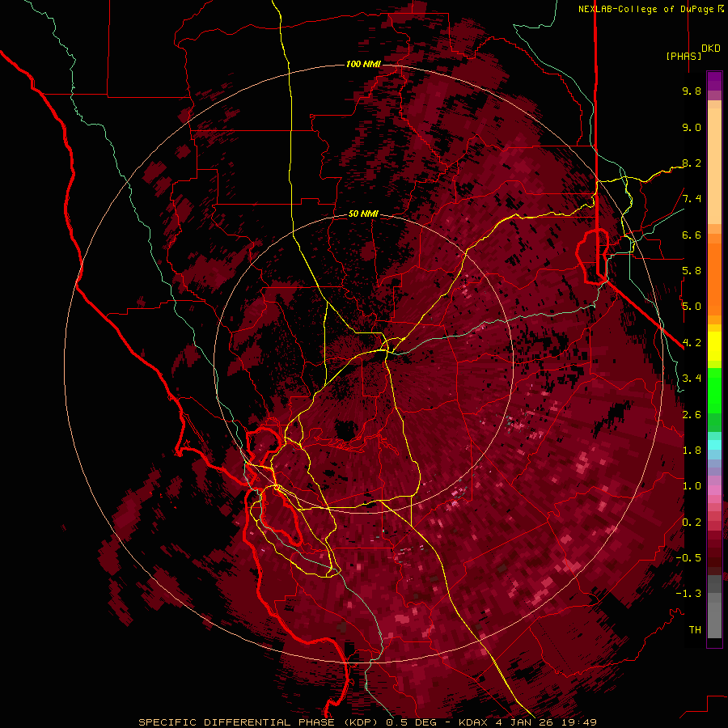Pick the bright green band of the color bar
Viewport: 728px width, 728px height.
[714, 390]
